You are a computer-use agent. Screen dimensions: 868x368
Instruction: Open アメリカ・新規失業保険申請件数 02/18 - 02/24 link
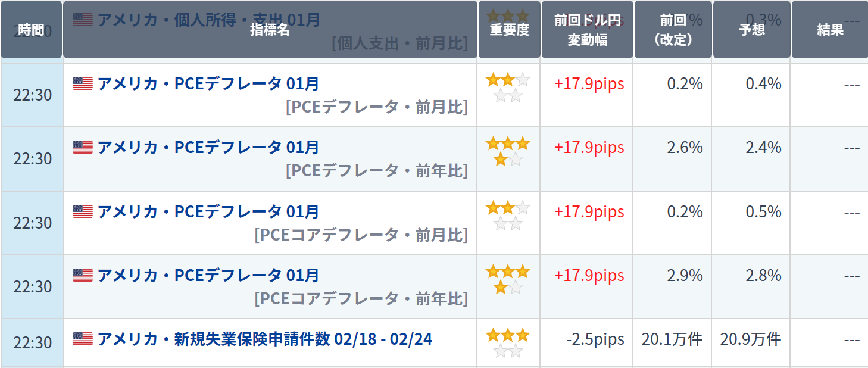pyautogui.click(x=265, y=339)
